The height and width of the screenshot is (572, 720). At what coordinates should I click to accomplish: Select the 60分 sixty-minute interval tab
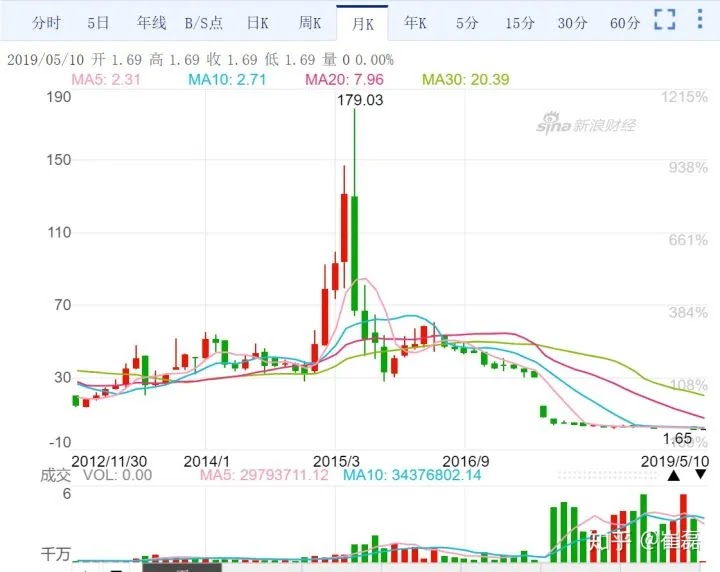624,22
